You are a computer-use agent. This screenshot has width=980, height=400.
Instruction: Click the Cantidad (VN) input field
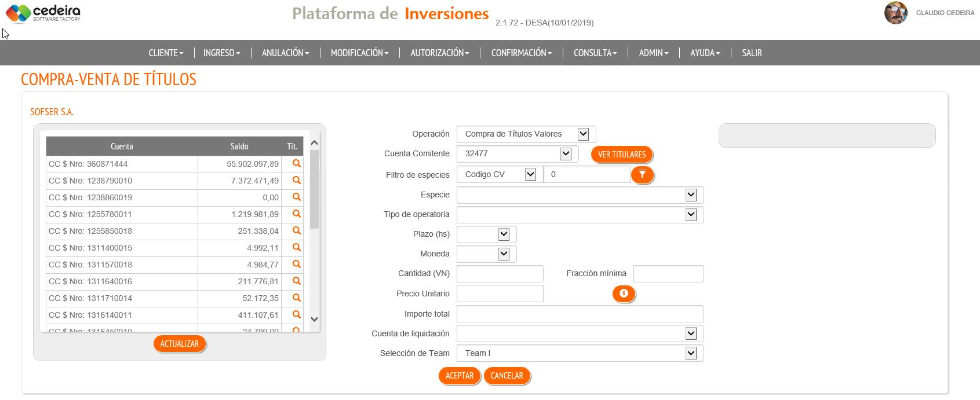pos(500,274)
